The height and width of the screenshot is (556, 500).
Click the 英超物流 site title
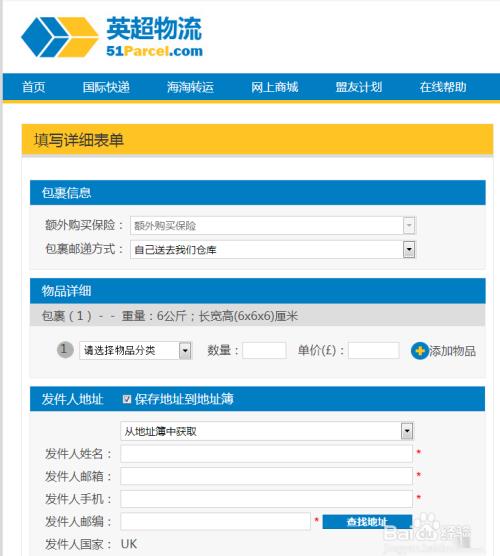point(154,28)
